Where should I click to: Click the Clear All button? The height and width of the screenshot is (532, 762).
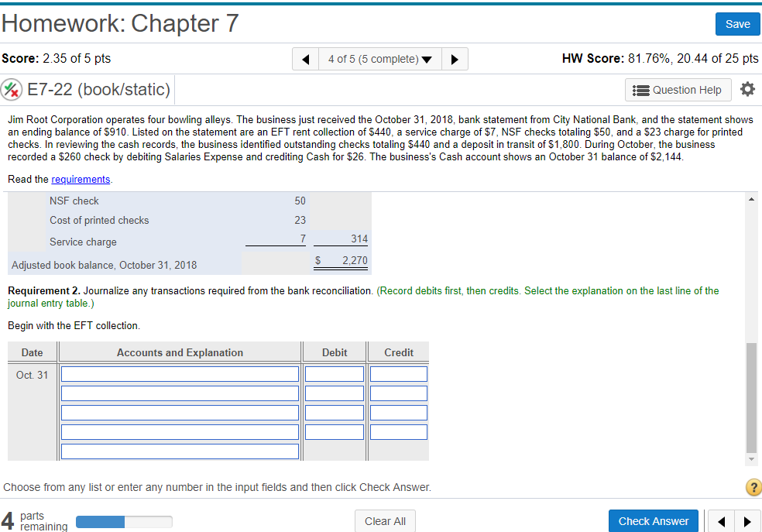tap(385, 520)
